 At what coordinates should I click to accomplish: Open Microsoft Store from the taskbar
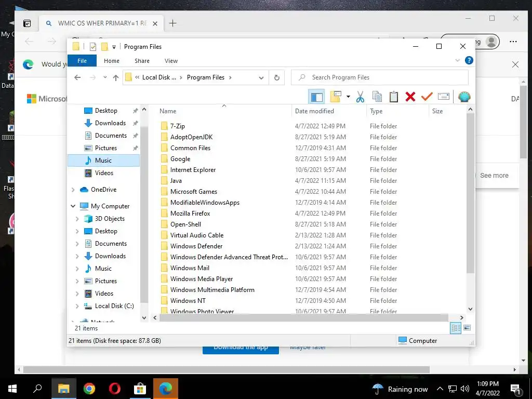coord(140,389)
